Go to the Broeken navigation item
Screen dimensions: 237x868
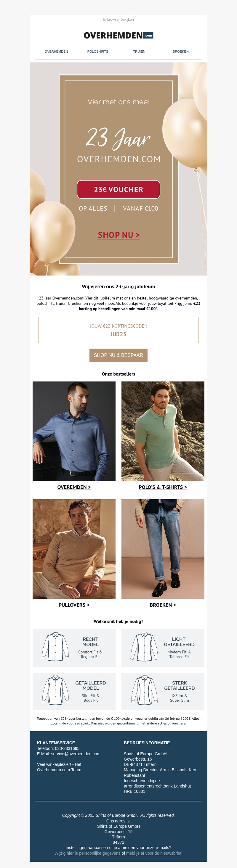click(x=181, y=51)
